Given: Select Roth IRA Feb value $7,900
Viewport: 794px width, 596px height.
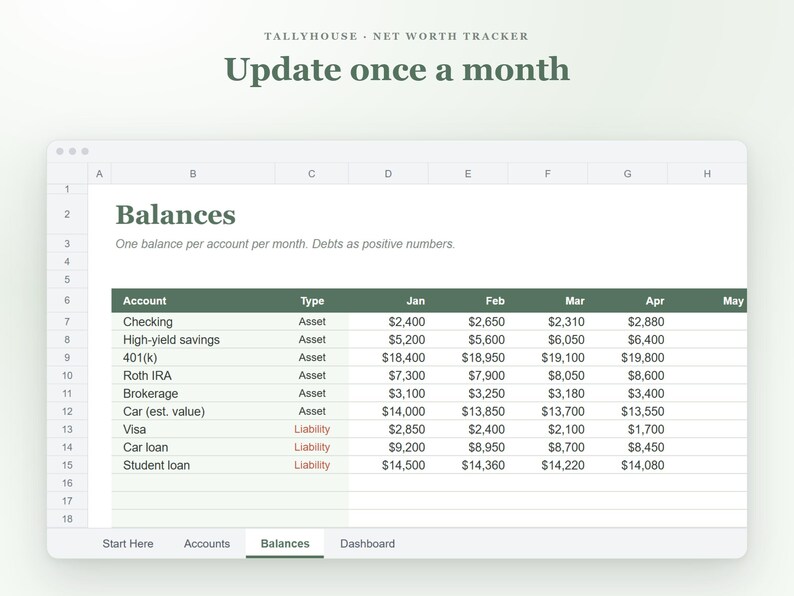Looking at the screenshot, I should point(468,376).
